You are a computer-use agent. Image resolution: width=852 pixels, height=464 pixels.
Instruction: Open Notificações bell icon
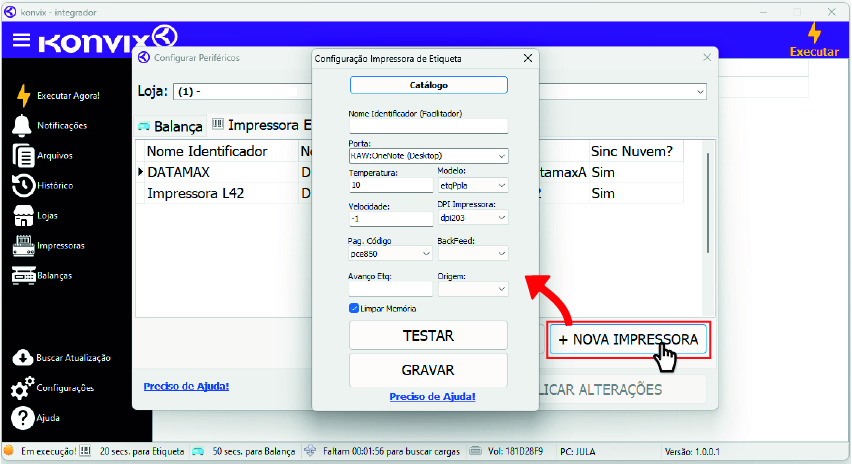[x=22, y=126]
